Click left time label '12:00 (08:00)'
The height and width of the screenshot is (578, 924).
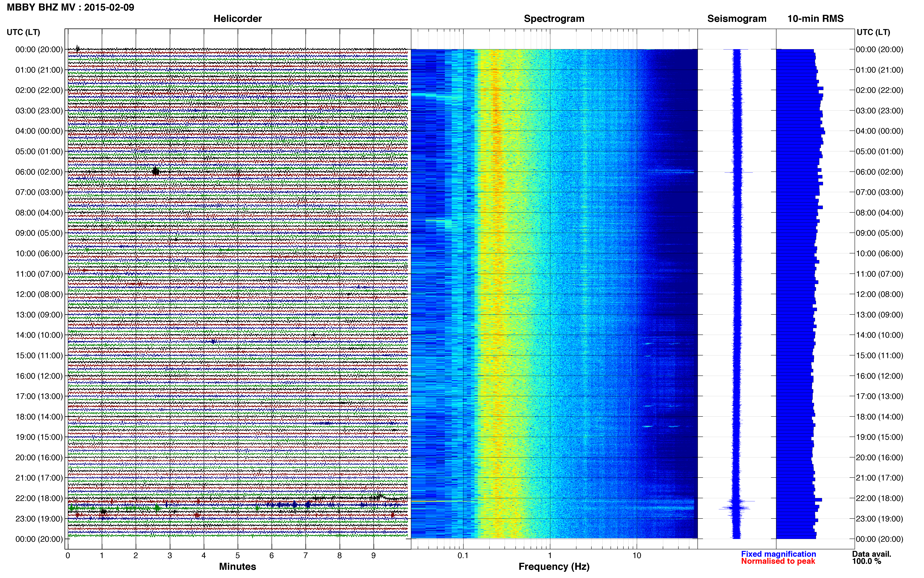coord(39,294)
